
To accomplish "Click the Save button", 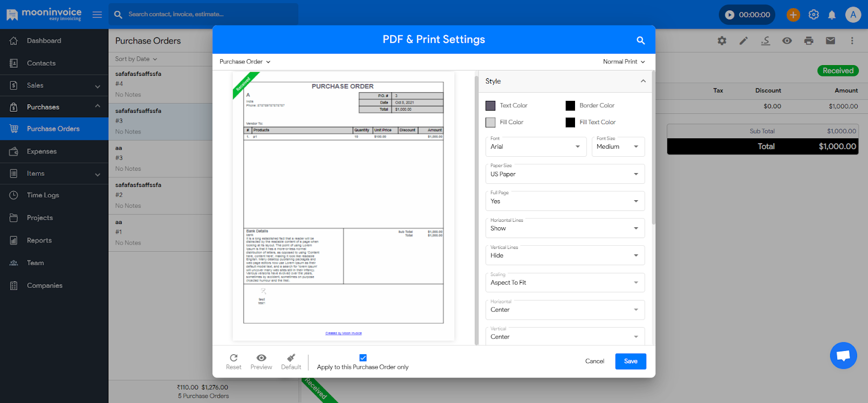I will click(630, 361).
